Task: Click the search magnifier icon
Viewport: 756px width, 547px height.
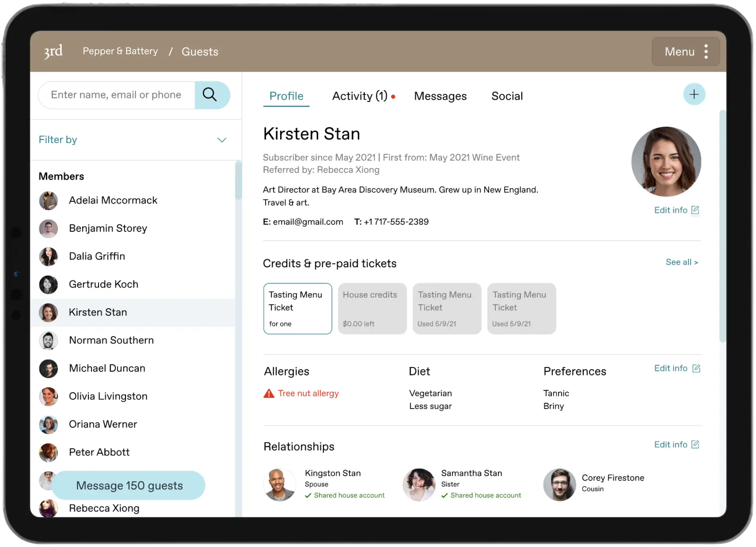Action: click(x=210, y=95)
